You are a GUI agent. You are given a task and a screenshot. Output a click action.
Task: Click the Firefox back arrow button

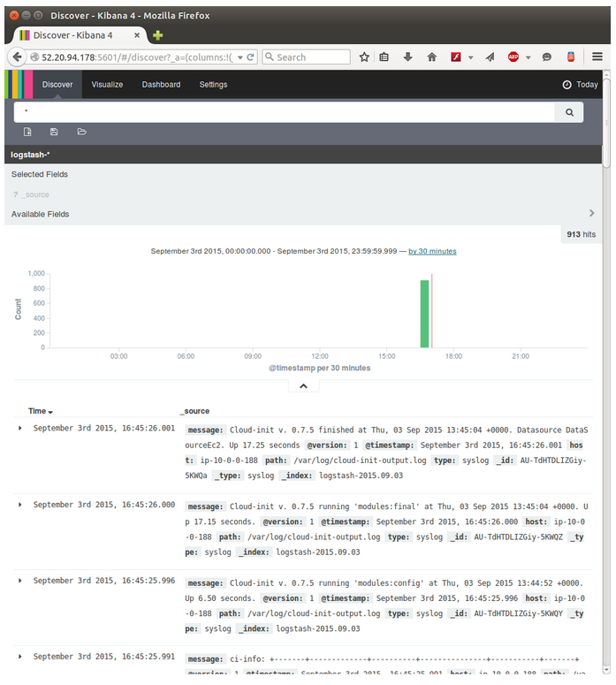pos(17,57)
